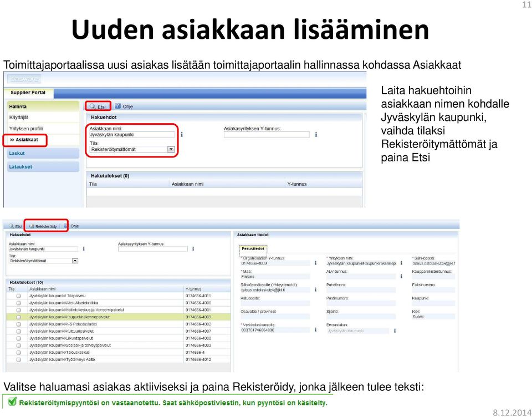Open the Supplier Portal tab

(28, 93)
